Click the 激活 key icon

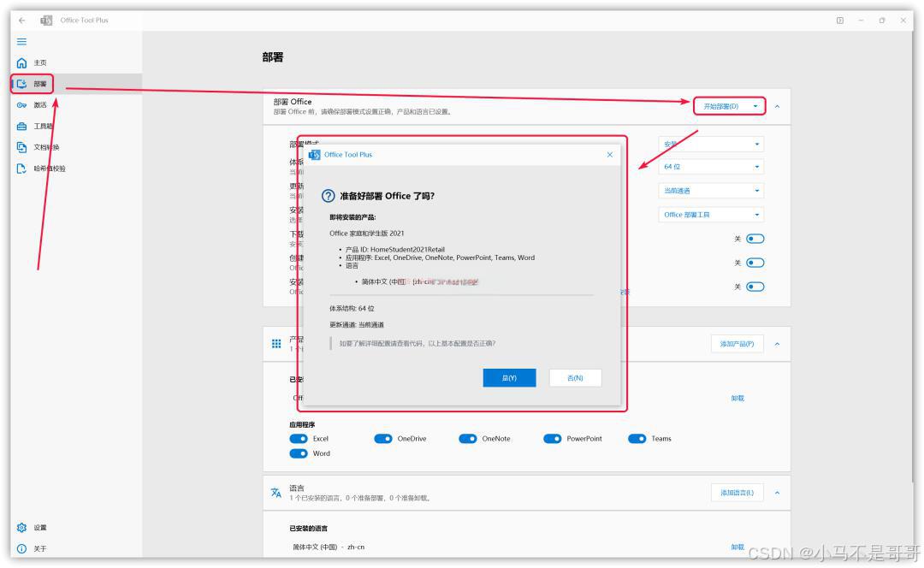21,105
